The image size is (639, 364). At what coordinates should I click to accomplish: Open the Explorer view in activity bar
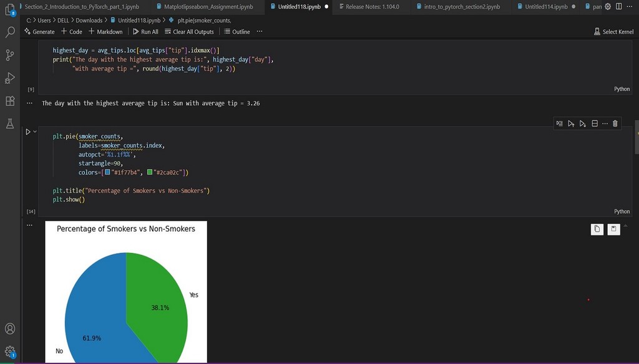[x=10, y=9]
